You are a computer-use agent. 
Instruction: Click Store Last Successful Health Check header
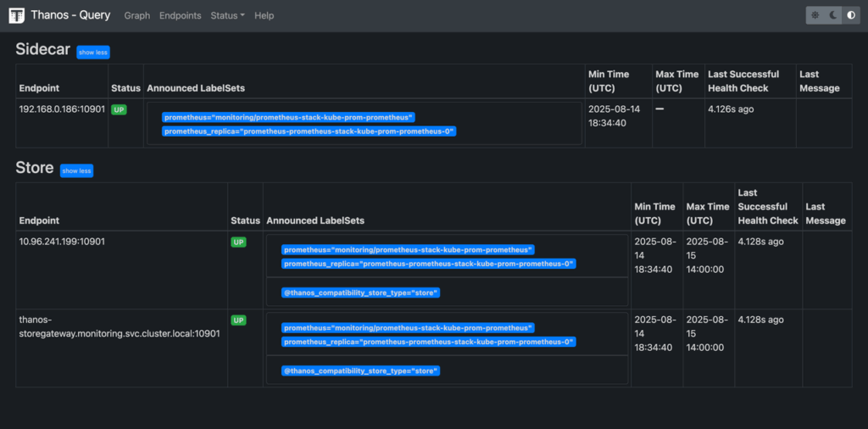pyautogui.click(x=768, y=207)
